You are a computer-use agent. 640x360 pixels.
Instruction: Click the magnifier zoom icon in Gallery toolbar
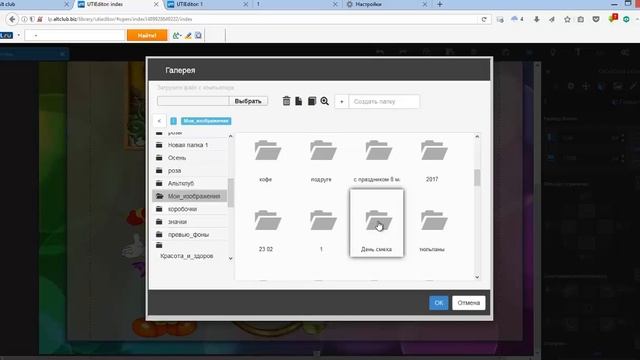tap(324, 101)
